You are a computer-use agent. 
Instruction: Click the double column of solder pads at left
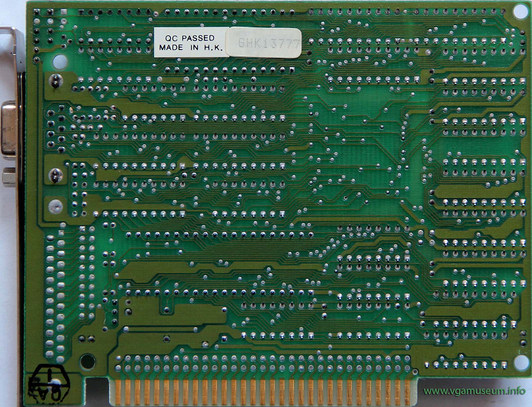(55, 296)
